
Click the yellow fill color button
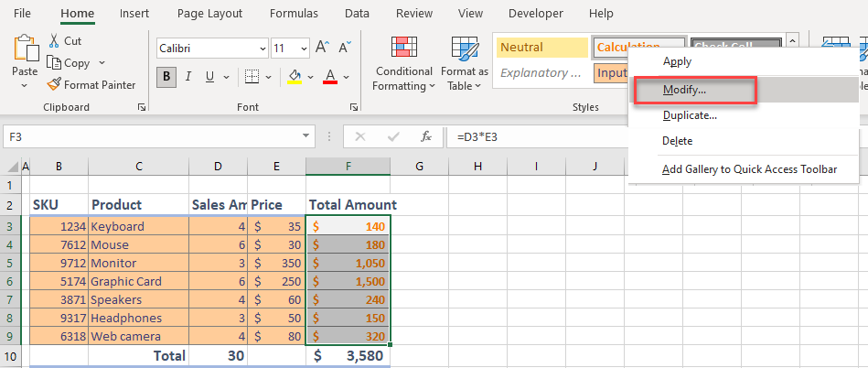coord(295,77)
